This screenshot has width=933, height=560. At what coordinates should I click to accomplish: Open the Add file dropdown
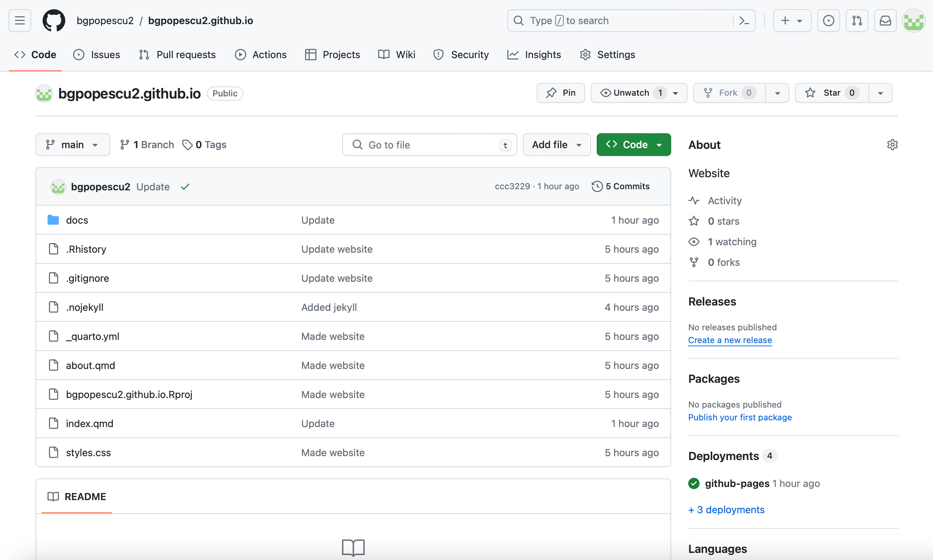pyautogui.click(x=557, y=145)
